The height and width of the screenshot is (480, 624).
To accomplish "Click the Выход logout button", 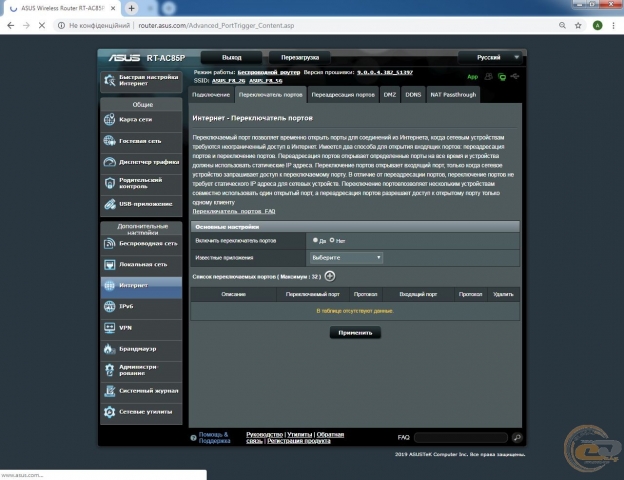I will (x=232, y=57).
